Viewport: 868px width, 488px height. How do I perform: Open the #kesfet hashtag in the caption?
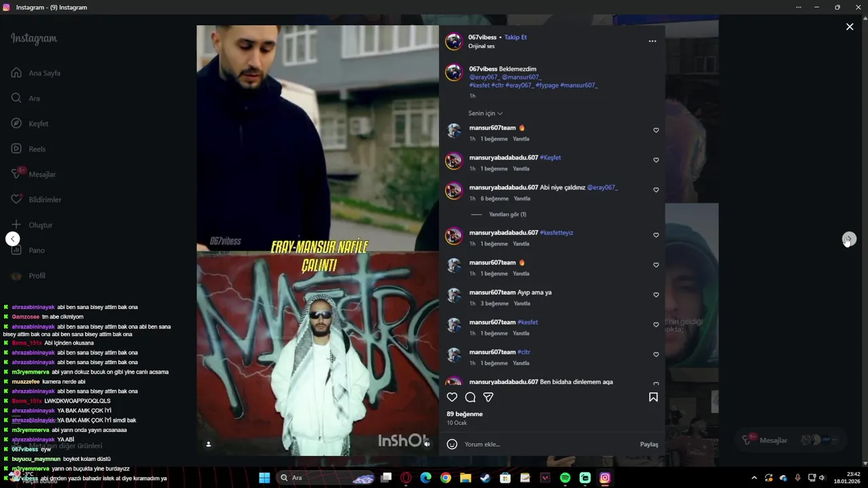[479, 85]
